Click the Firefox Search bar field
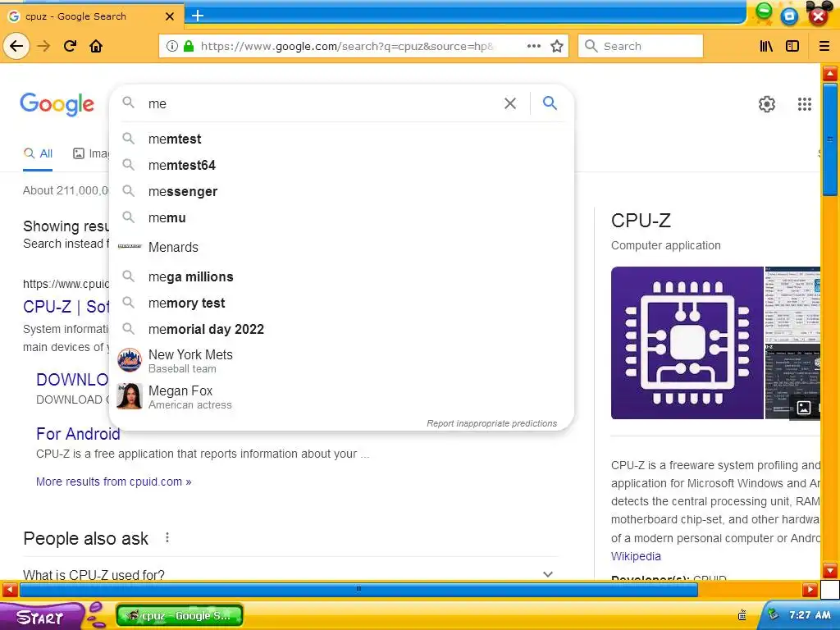 point(641,46)
